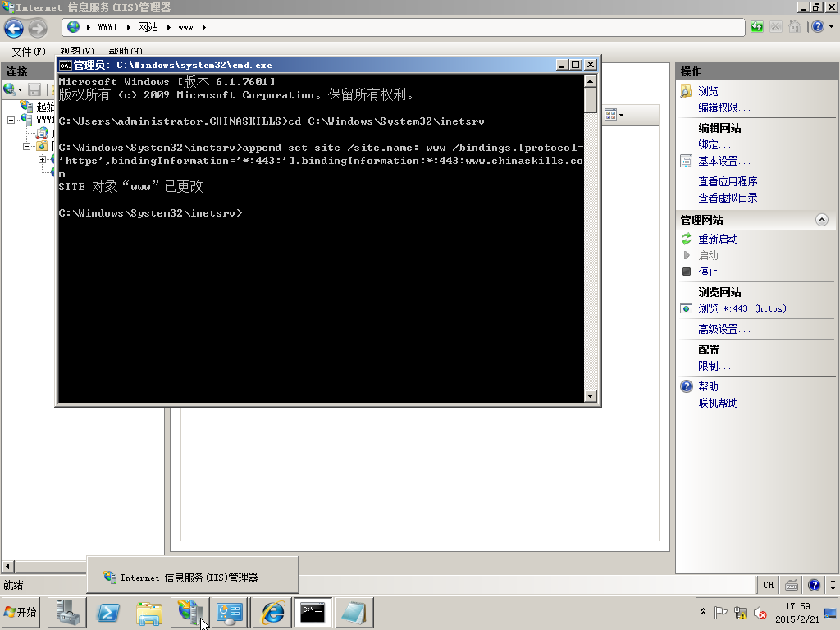Viewport: 840px width, 630px height.
Task: Click the globe icon in the address breadcrumb
Action: point(73,27)
